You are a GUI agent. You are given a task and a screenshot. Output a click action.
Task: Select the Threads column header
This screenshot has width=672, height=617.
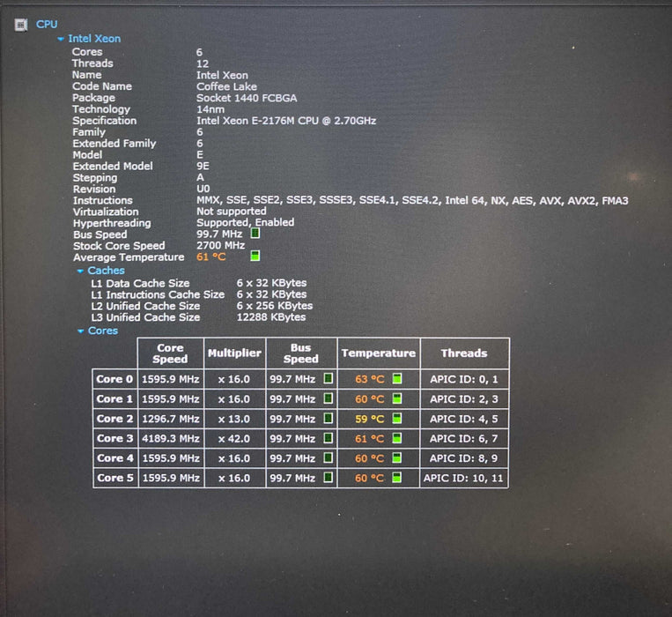464,353
